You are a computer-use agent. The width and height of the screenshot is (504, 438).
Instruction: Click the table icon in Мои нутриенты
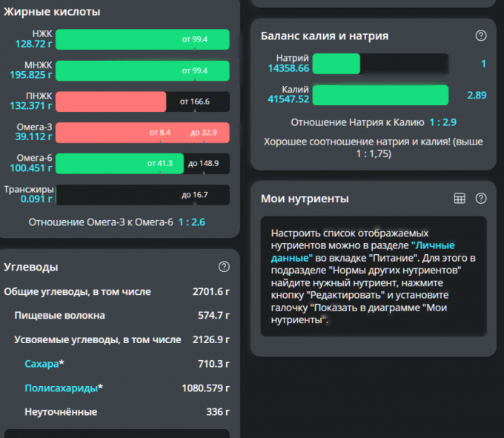pyautogui.click(x=460, y=198)
